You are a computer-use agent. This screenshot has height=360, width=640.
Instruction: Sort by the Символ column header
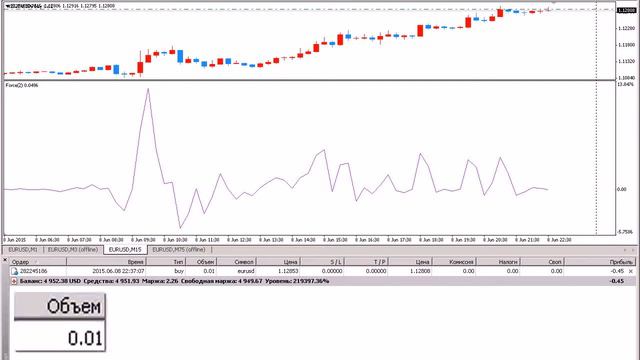click(236, 262)
